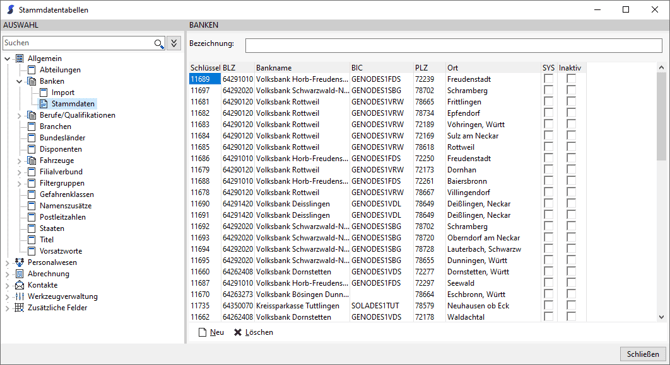Click the table scrollbar down arrow
Image resolution: width=670 pixels, height=365 pixels.
click(x=661, y=317)
